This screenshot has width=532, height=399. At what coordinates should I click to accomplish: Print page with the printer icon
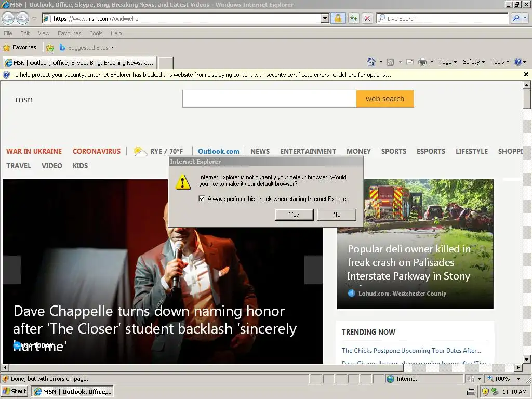point(422,62)
